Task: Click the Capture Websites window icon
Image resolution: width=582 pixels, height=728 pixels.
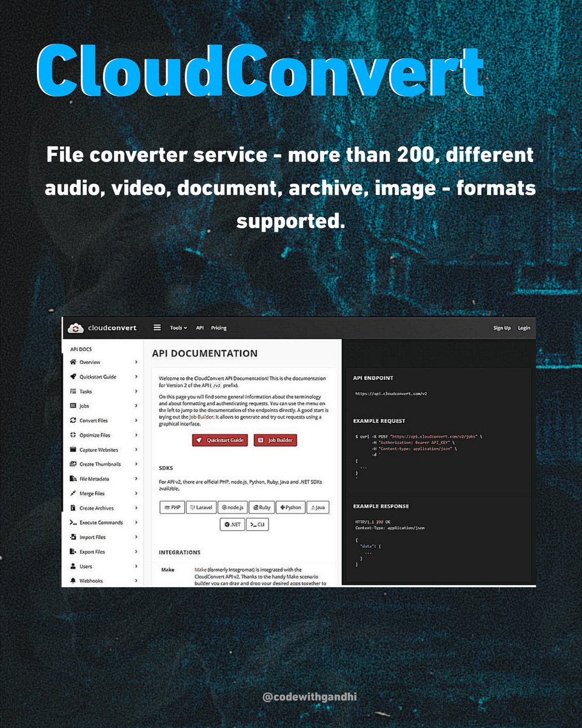Action: (73, 450)
